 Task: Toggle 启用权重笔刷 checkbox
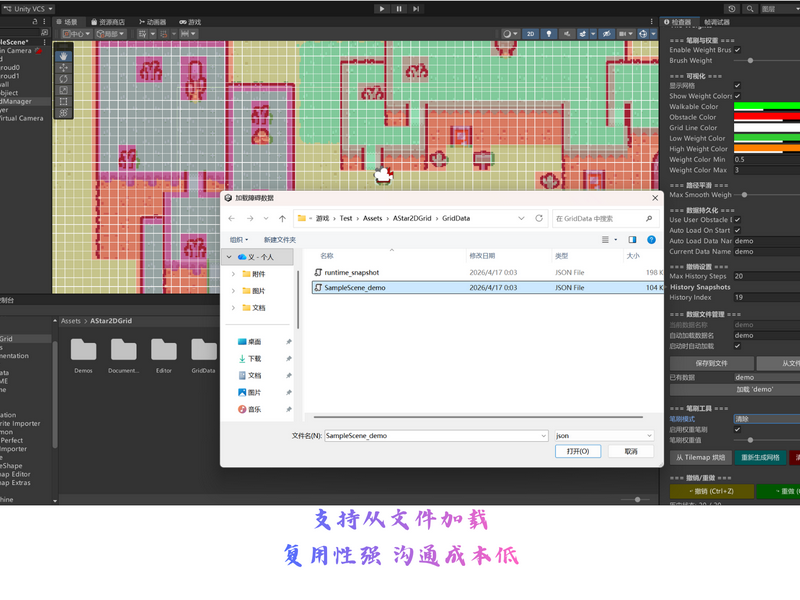pyautogui.click(x=738, y=430)
